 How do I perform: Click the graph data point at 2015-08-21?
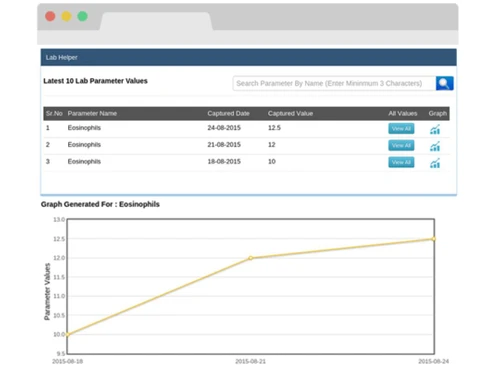coord(251,258)
